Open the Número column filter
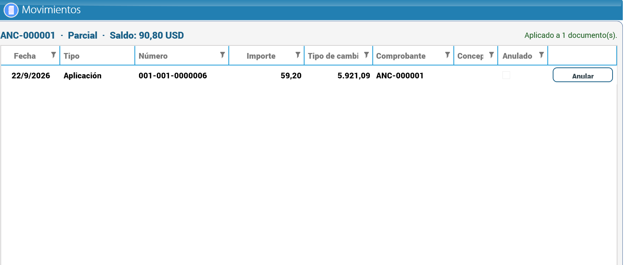Image resolution: width=644 pixels, height=265 pixels. (x=222, y=55)
